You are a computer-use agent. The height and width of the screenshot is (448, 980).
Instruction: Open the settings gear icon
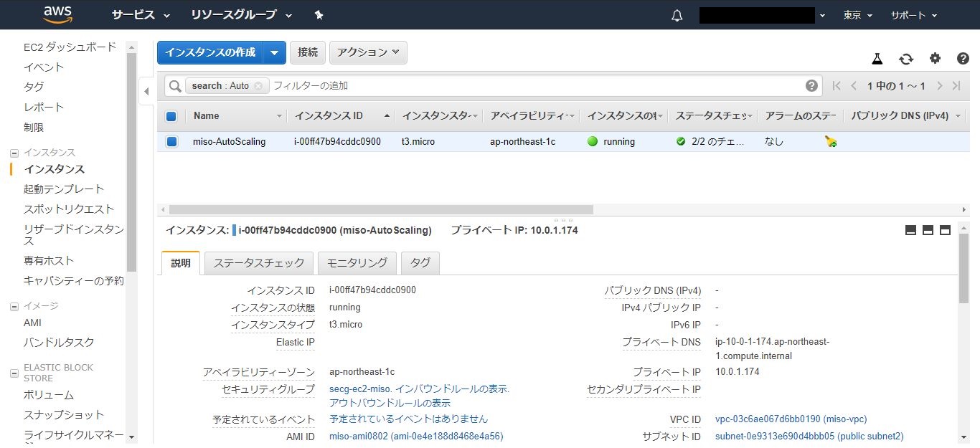click(x=935, y=59)
